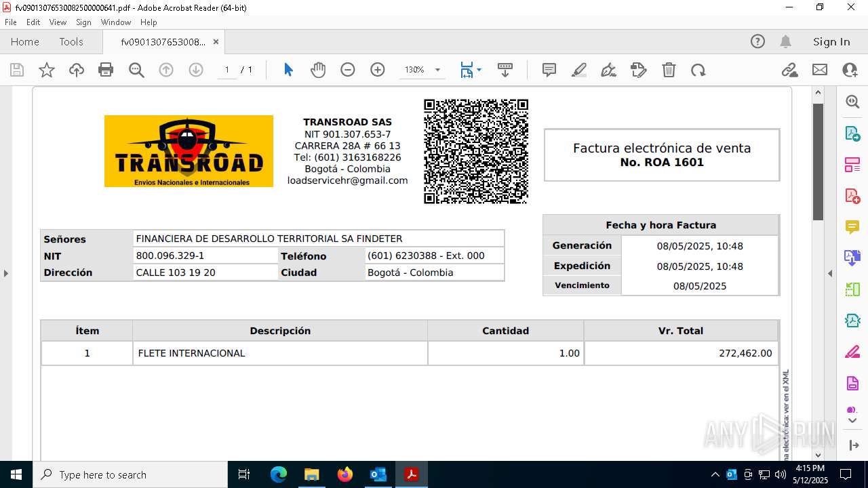868x488 pixels.
Task: Expand the left navigation pane
Action: point(5,273)
